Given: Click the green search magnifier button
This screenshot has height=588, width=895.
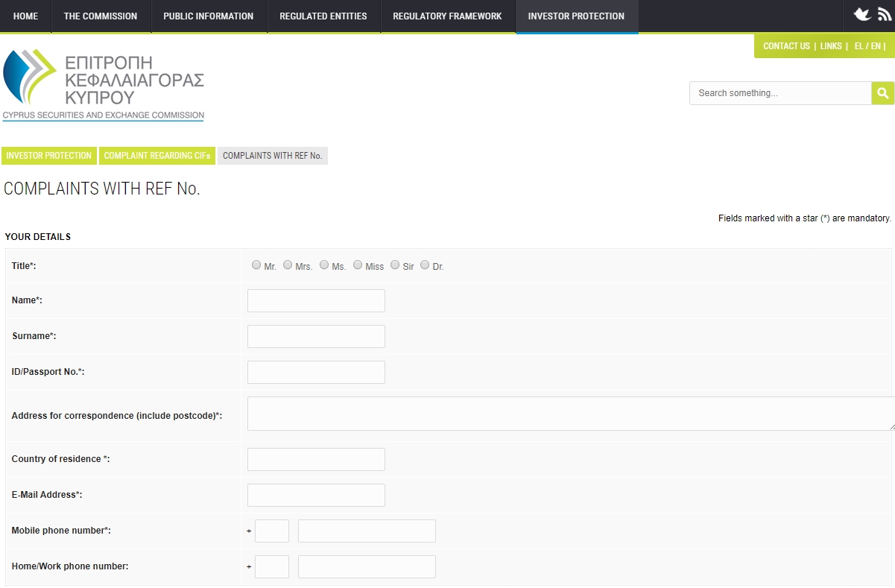Looking at the screenshot, I should (x=882, y=93).
